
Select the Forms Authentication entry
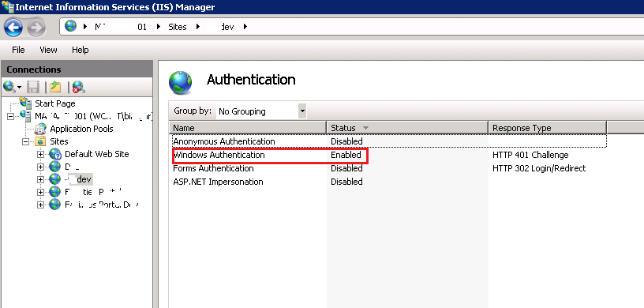[213, 168]
